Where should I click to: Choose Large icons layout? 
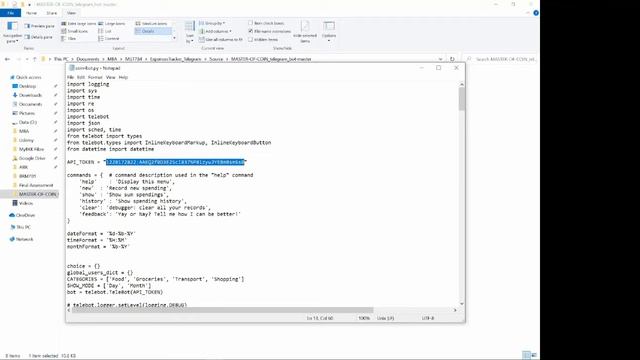point(112,24)
